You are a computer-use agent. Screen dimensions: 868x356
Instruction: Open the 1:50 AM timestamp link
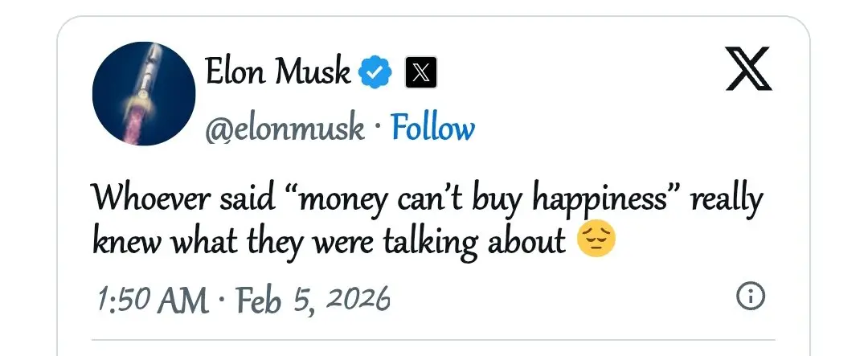[x=150, y=300]
